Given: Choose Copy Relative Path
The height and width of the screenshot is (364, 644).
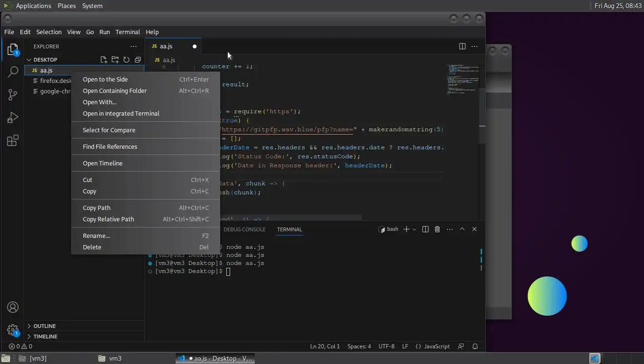Looking at the screenshot, I should tap(145, 219).
